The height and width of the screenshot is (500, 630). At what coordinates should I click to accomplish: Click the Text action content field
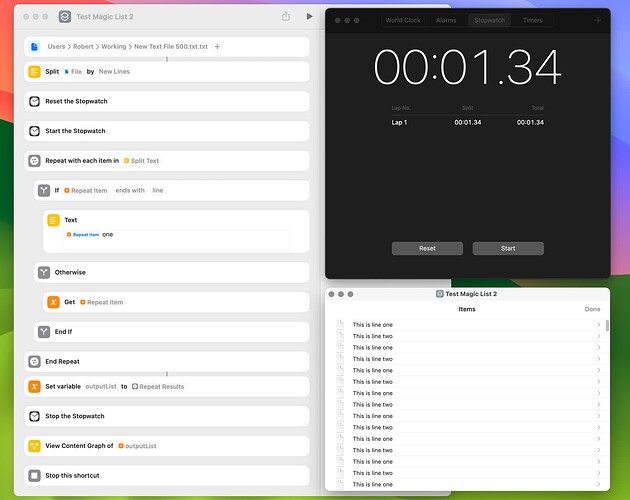pos(176,240)
